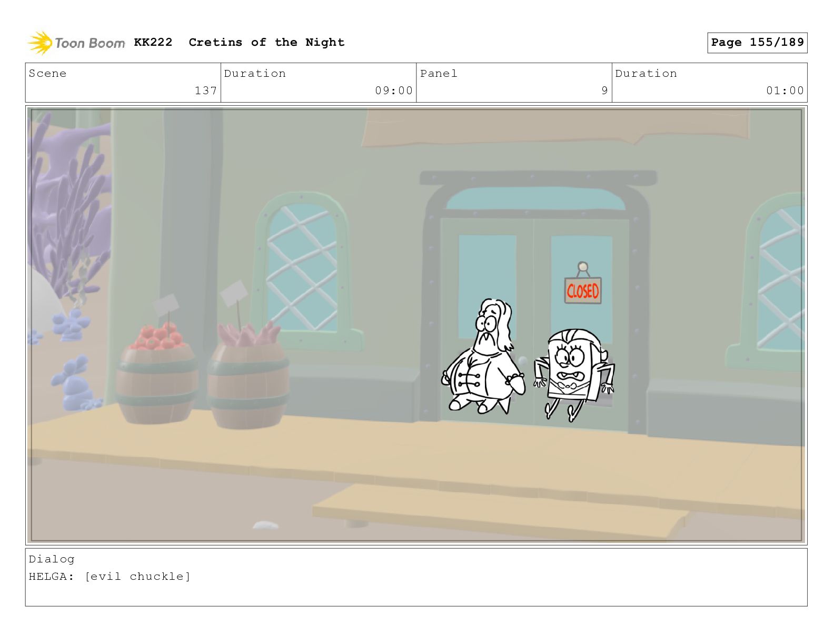Click the 'Panel' header label
Viewport: 834px width, 644px height.
tap(439, 74)
